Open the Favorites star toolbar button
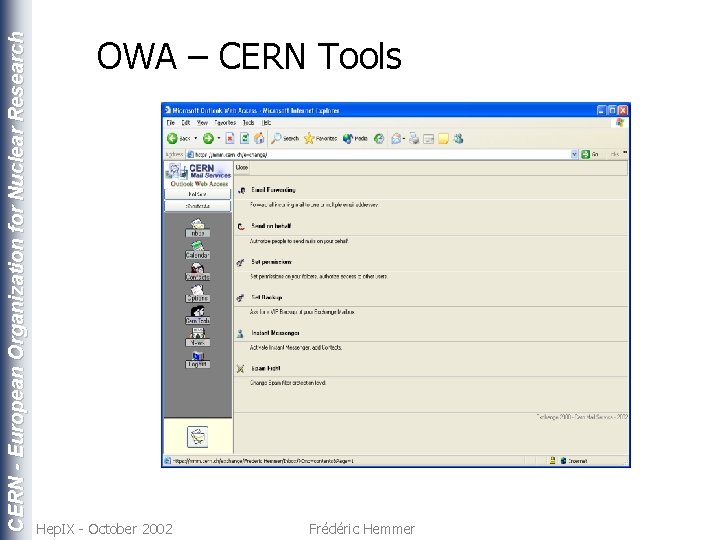Image resolution: width=720 pixels, height=540 pixels. click(321, 138)
